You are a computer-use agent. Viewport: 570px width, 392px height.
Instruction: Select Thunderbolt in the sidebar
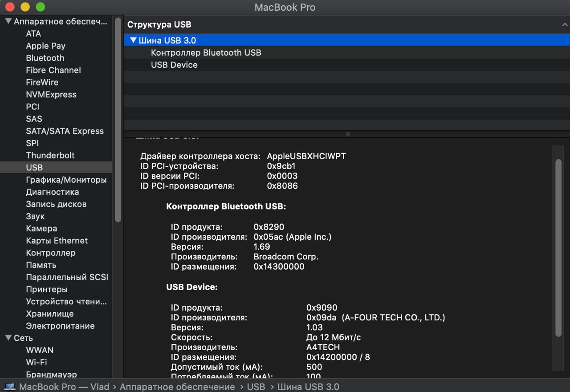tap(50, 155)
